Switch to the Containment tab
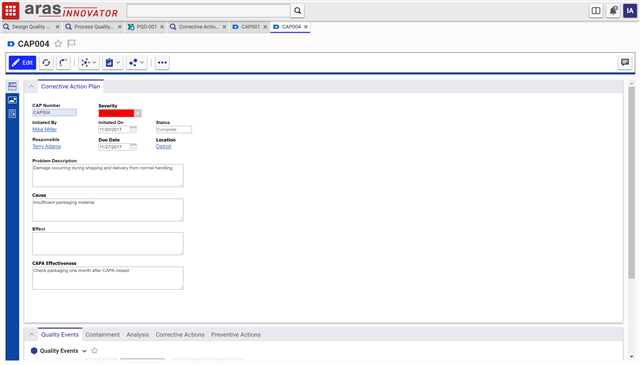 coord(102,334)
